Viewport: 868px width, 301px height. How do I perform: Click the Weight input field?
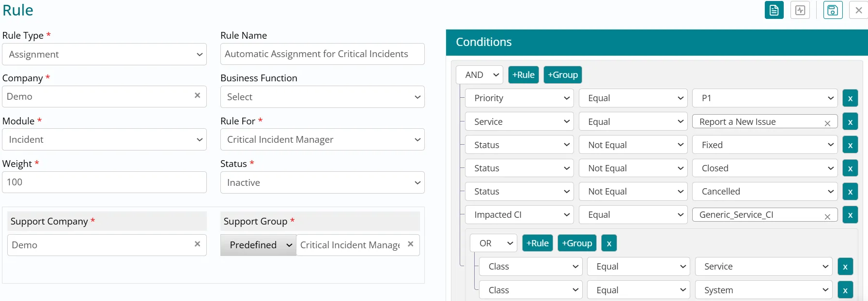coord(104,182)
